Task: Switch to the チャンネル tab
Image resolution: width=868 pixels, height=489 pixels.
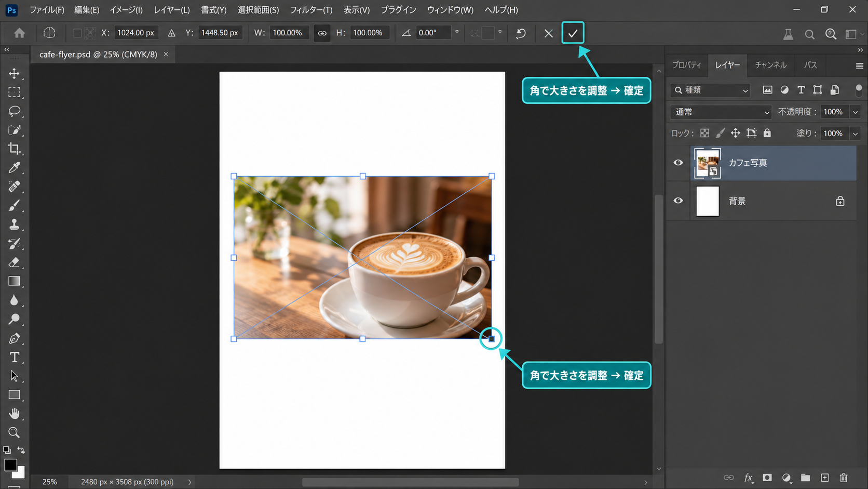Action: (770, 65)
